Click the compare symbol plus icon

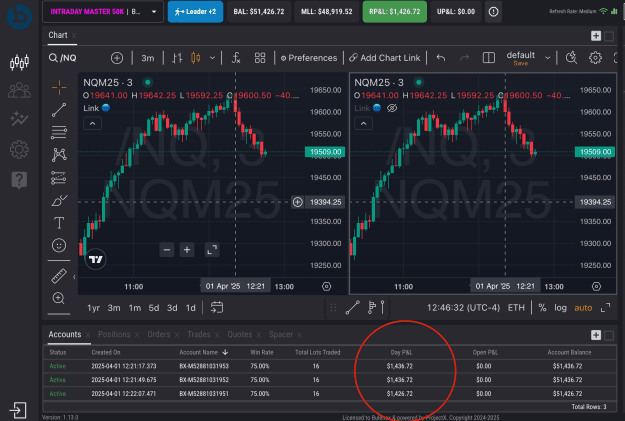tap(117, 58)
